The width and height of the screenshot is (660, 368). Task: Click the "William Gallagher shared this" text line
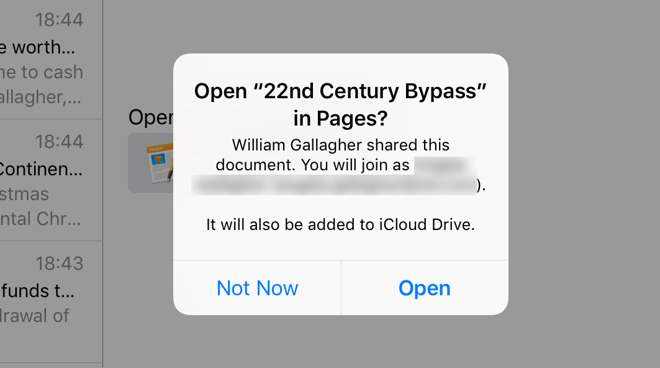[341, 145]
